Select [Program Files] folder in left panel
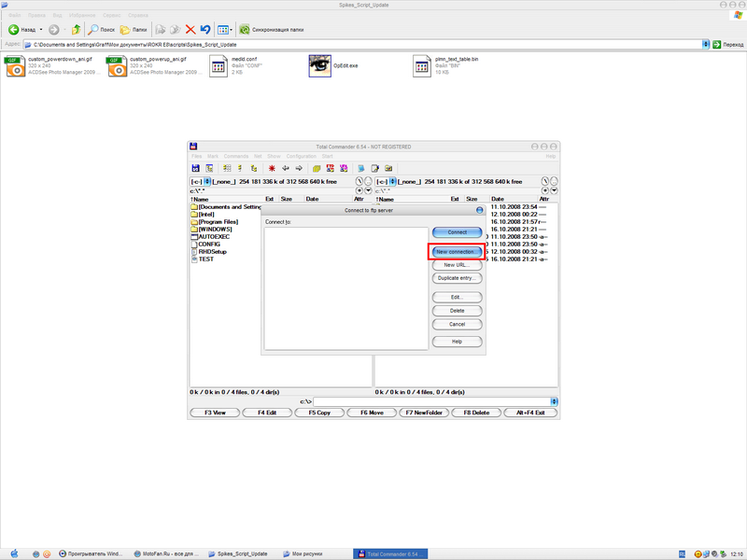Viewport: 747px width, 560px height. (215, 222)
